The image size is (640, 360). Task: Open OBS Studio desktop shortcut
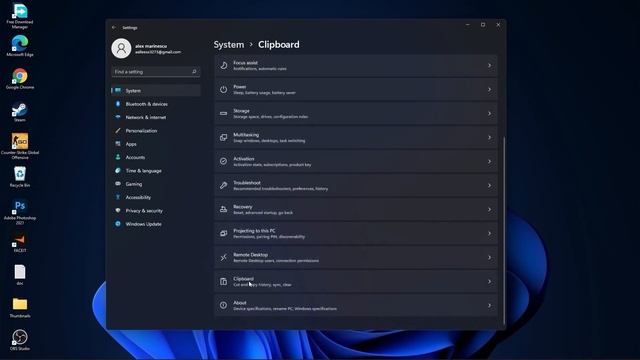pyautogui.click(x=20, y=340)
